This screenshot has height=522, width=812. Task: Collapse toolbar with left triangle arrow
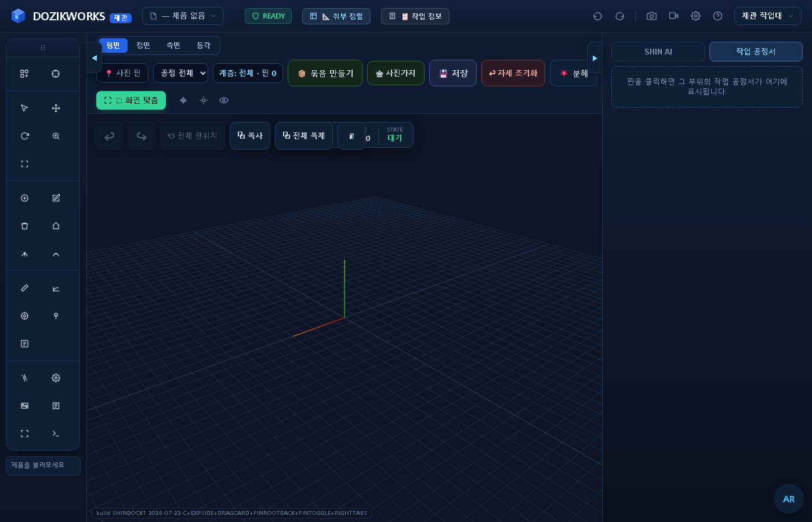tap(95, 58)
